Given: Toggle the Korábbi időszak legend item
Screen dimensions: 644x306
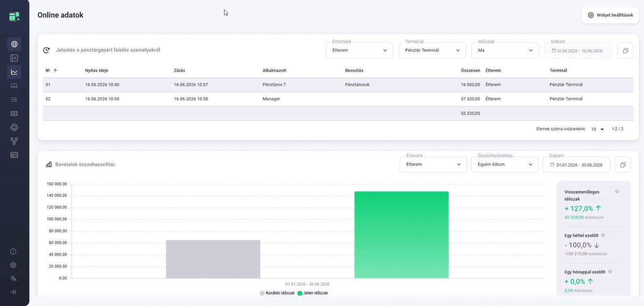Looking at the screenshot, I should tap(277, 293).
